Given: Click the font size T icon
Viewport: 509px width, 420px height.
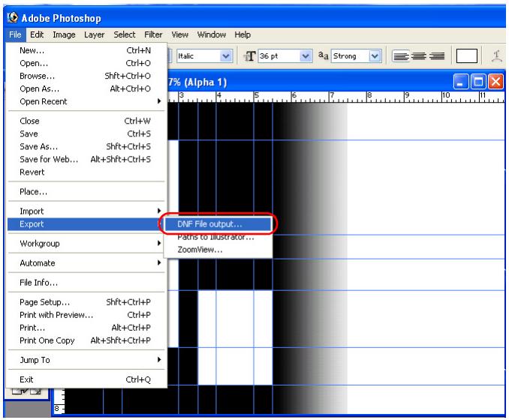Looking at the screenshot, I should tap(250, 56).
